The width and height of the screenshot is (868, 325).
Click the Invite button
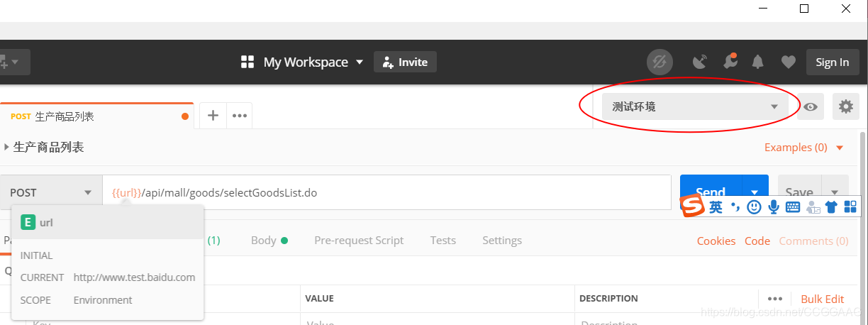click(x=405, y=62)
